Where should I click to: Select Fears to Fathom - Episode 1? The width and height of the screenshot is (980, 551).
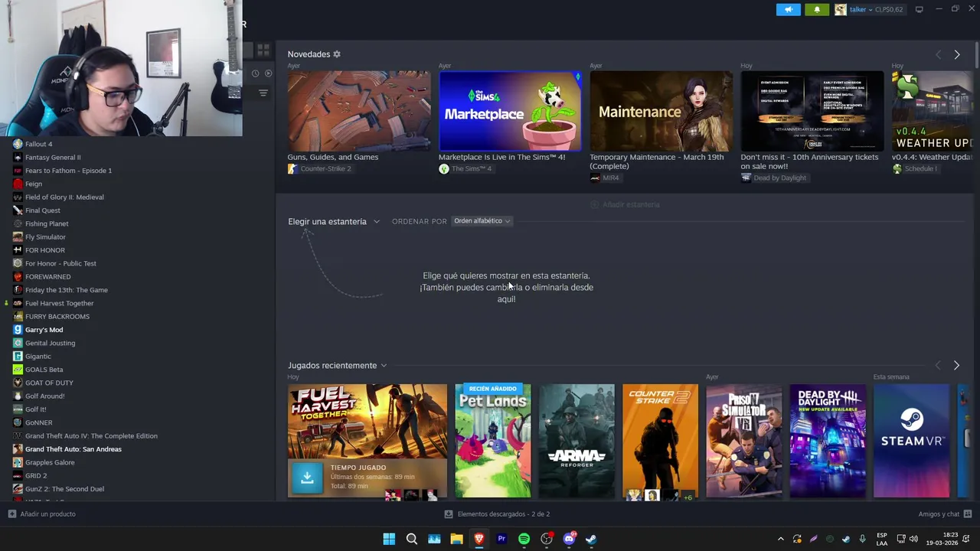[68, 171]
